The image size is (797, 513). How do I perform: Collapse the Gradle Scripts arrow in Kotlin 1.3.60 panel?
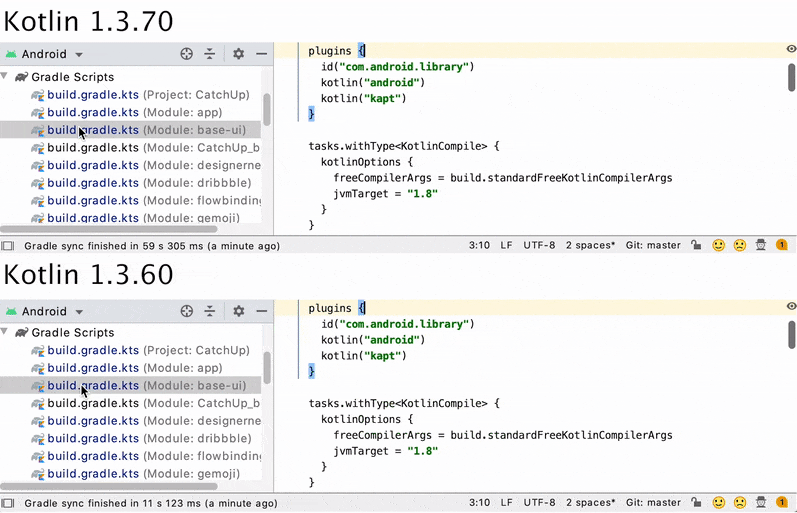tap(5, 332)
